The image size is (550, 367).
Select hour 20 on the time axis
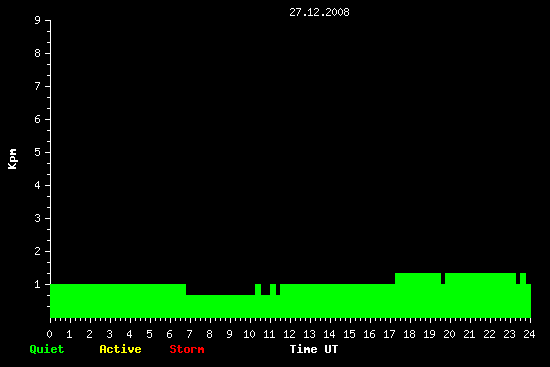(449, 334)
